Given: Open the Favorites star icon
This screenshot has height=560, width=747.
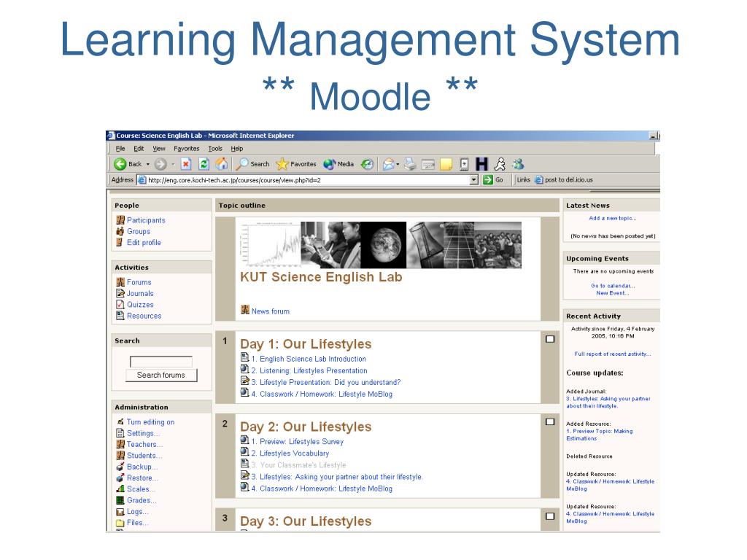Looking at the screenshot, I should click(282, 164).
